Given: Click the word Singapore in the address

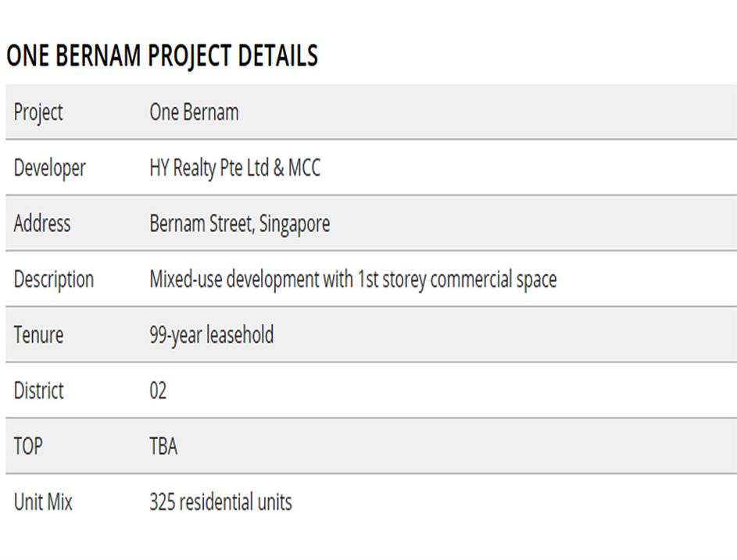Looking at the screenshot, I should [295, 223].
